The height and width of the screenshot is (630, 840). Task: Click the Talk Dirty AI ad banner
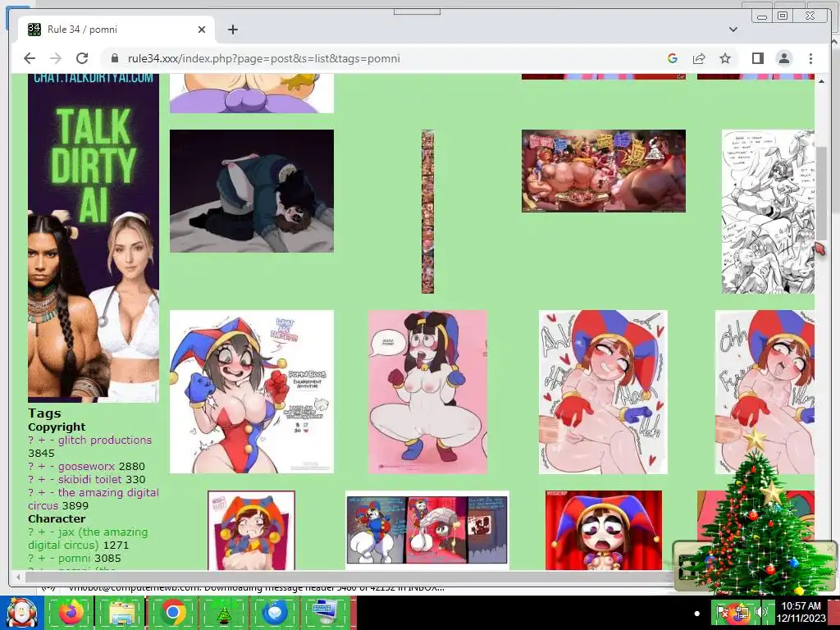pyautogui.click(x=94, y=239)
